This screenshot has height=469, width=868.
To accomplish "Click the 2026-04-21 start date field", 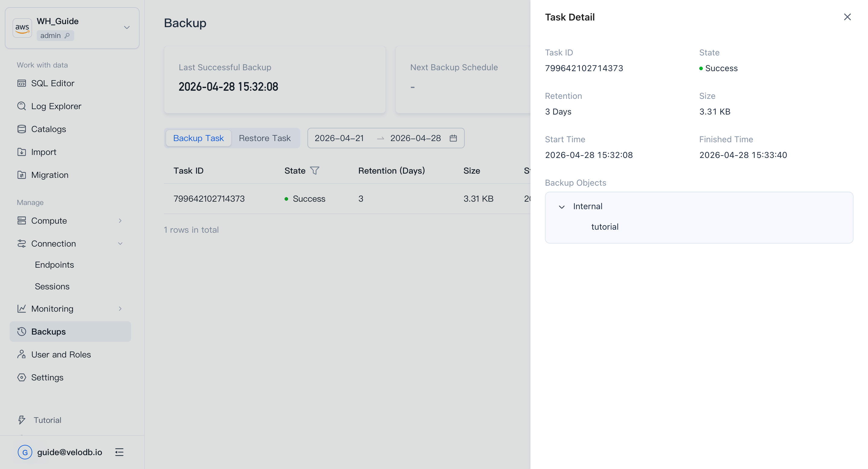I will tap(339, 138).
